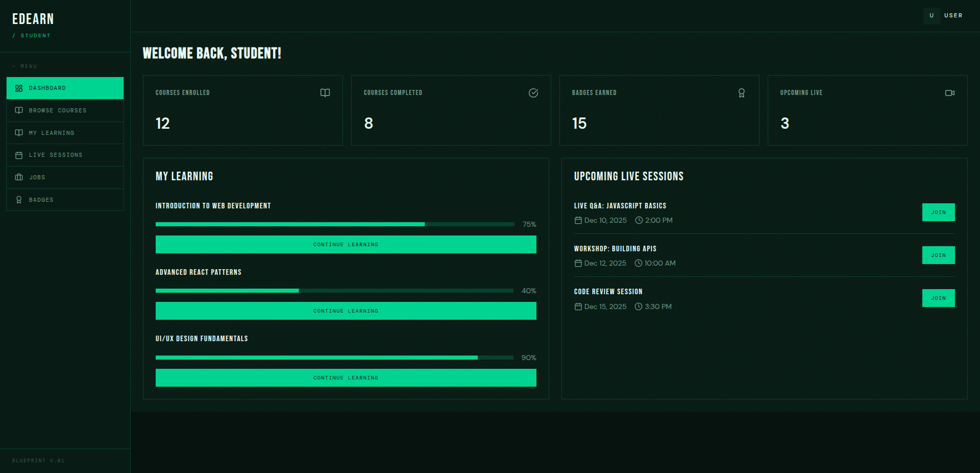Click the clock icon beside 10:00 AM
Viewport: 980px width, 473px height.
(639, 263)
